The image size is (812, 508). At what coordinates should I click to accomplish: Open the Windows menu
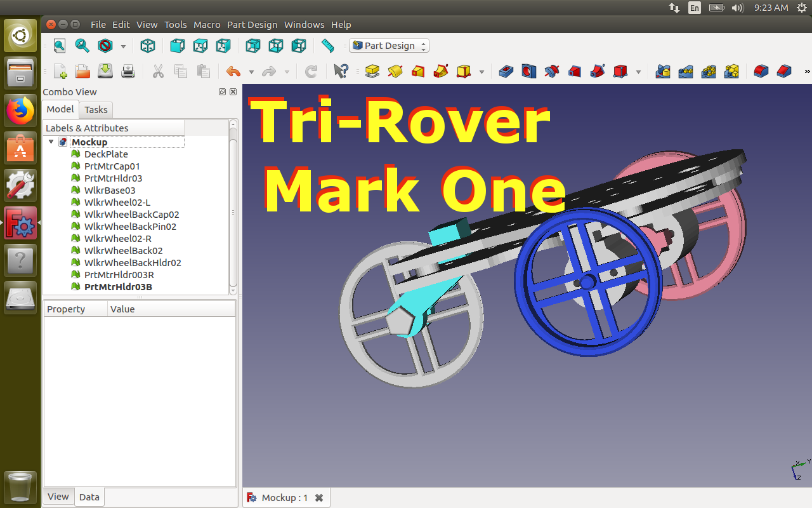pos(304,25)
